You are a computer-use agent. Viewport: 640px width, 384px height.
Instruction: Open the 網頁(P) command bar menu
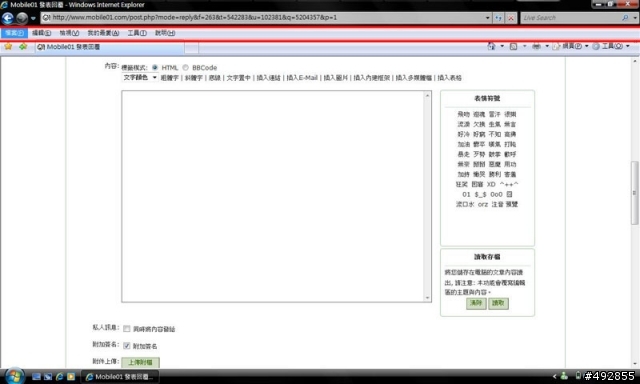[570, 47]
